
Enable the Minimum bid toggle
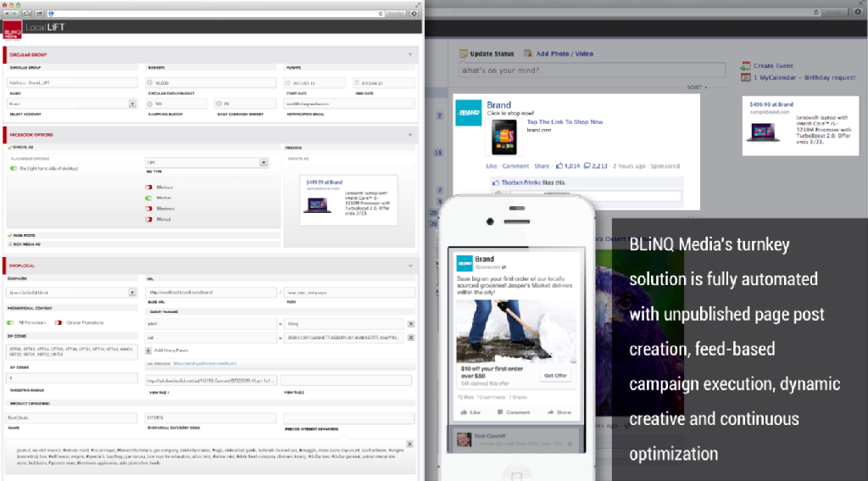tap(147, 187)
